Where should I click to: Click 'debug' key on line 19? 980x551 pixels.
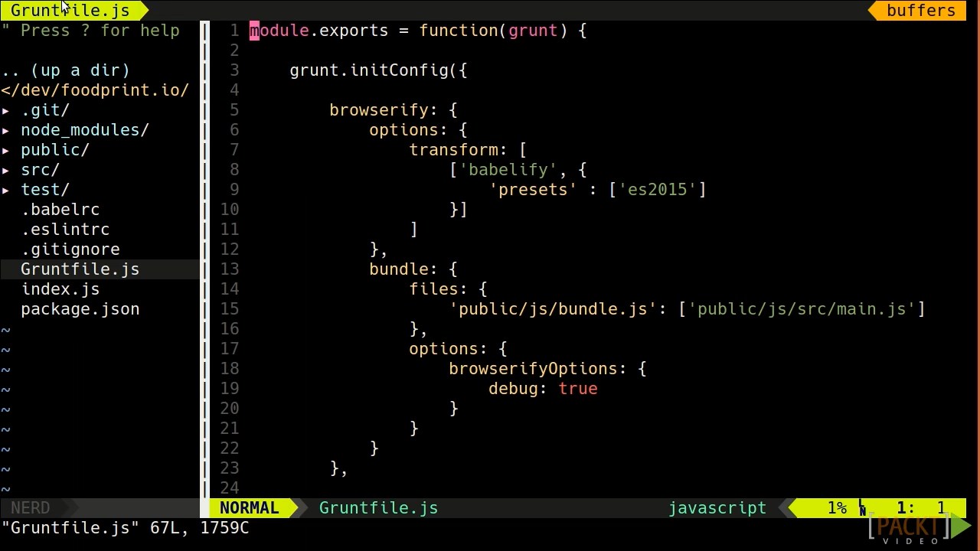click(x=514, y=389)
